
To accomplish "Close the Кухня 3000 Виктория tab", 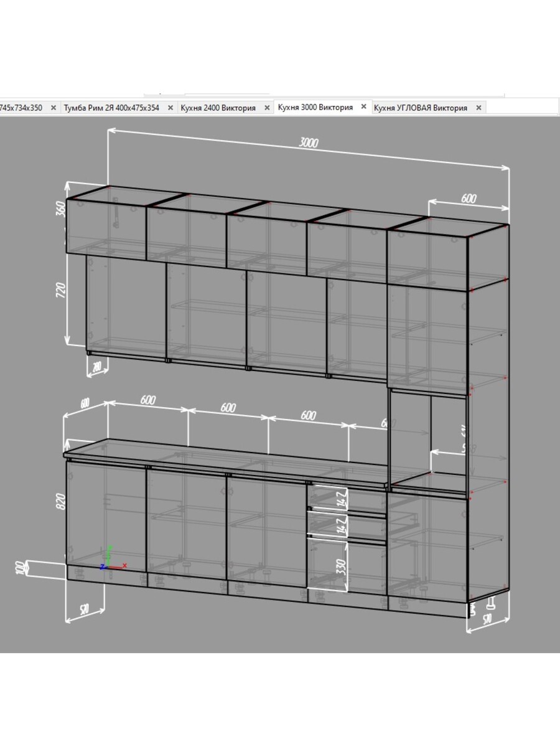I will [364, 107].
